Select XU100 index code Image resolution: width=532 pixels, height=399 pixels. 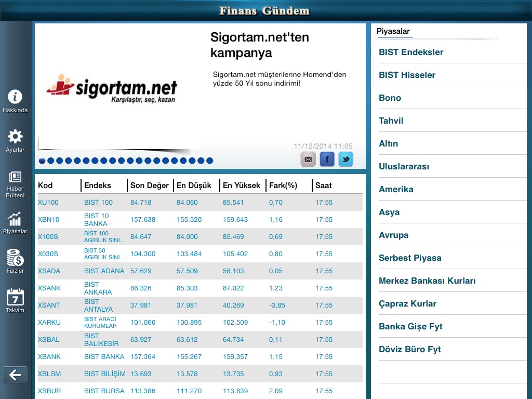click(48, 203)
